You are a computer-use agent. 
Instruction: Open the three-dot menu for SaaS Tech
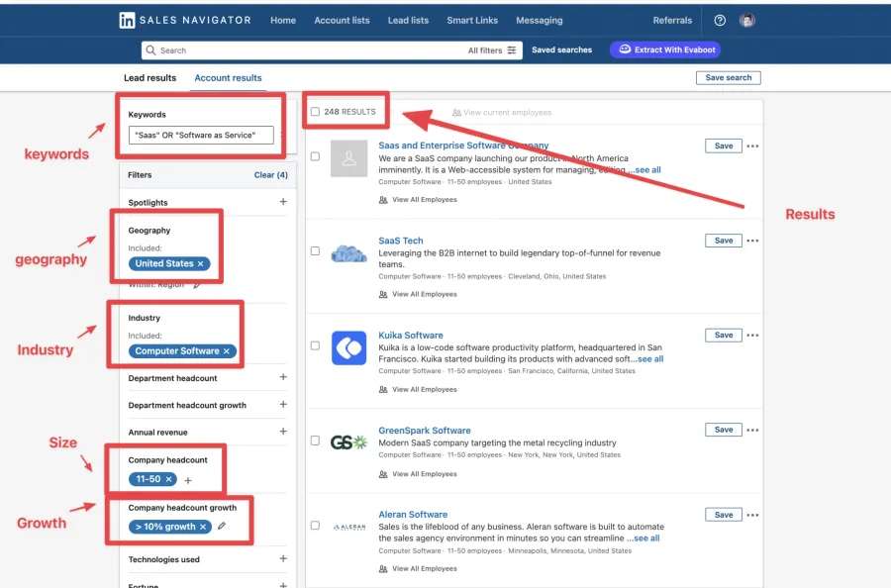tap(753, 241)
